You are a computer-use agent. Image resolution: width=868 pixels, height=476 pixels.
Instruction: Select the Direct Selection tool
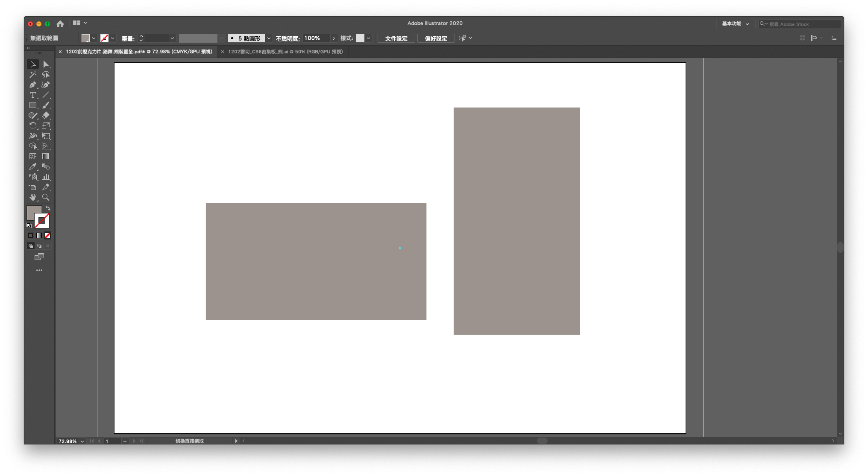pos(46,64)
